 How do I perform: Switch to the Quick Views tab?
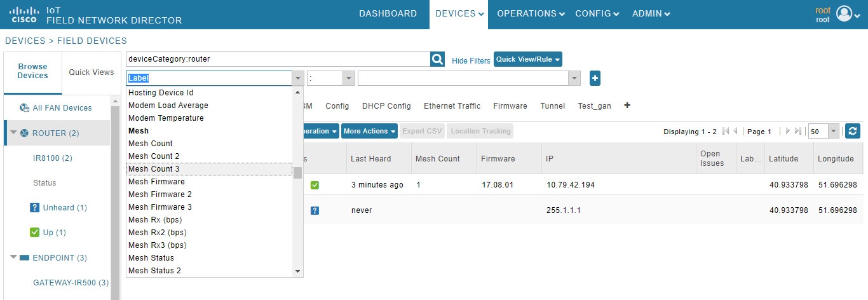click(x=92, y=72)
